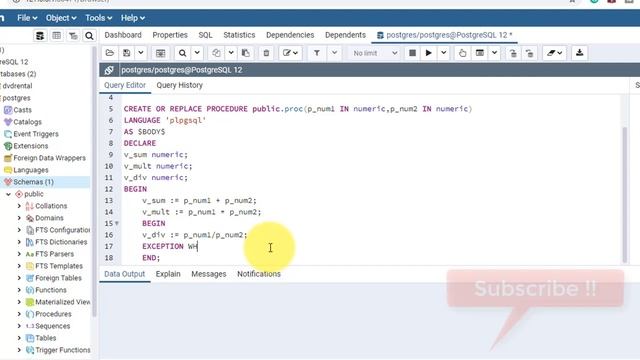Click the Filtered rows icon in browser panel
Image resolution: width=640 pixels, height=360 pixels.
click(x=73, y=36)
